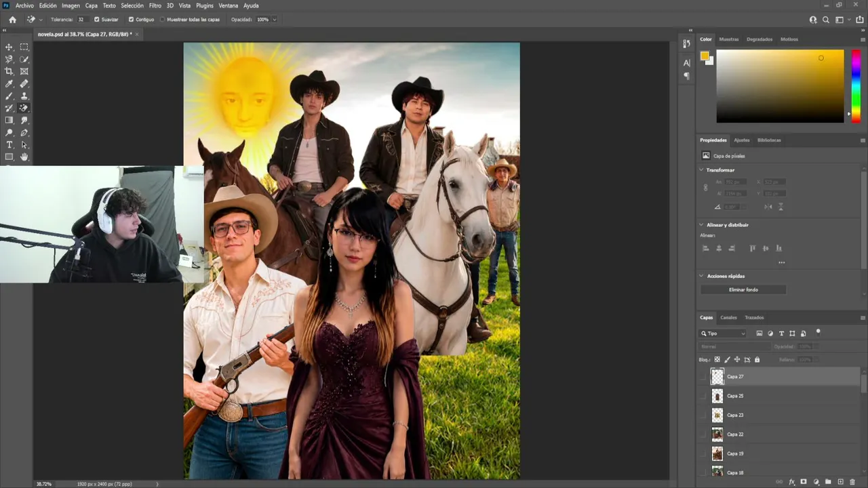Select the Move tool
The image size is (868, 488).
click(9, 47)
